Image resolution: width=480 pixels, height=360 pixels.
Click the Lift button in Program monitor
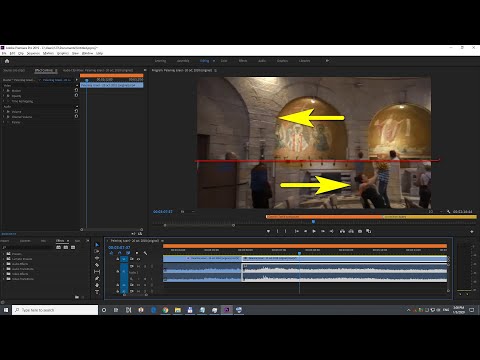[342, 231]
